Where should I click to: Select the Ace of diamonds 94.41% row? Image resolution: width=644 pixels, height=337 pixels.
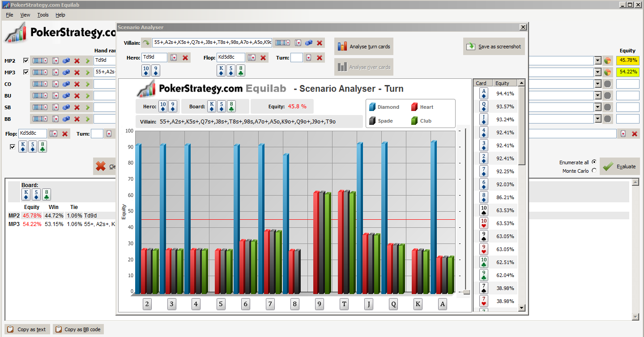495,94
